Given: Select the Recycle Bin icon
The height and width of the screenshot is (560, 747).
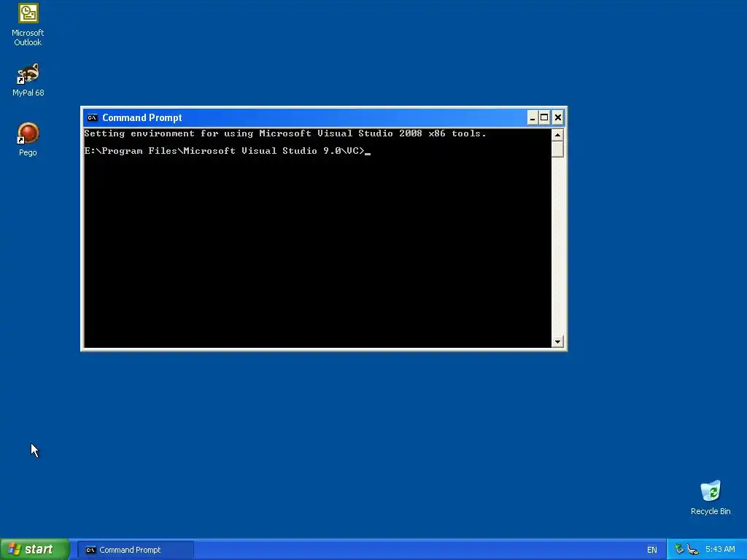Looking at the screenshot, I should [x=711, y=497].
